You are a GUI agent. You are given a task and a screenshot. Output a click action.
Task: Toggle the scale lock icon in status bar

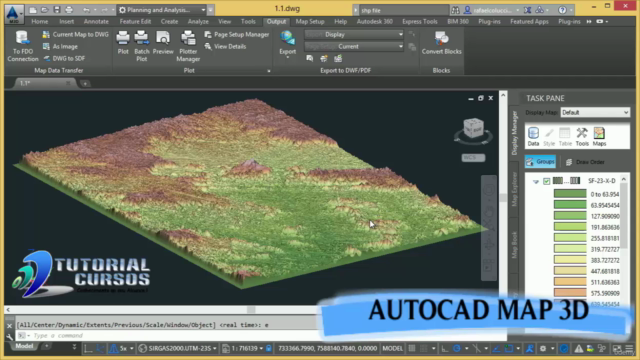[269, 349]
